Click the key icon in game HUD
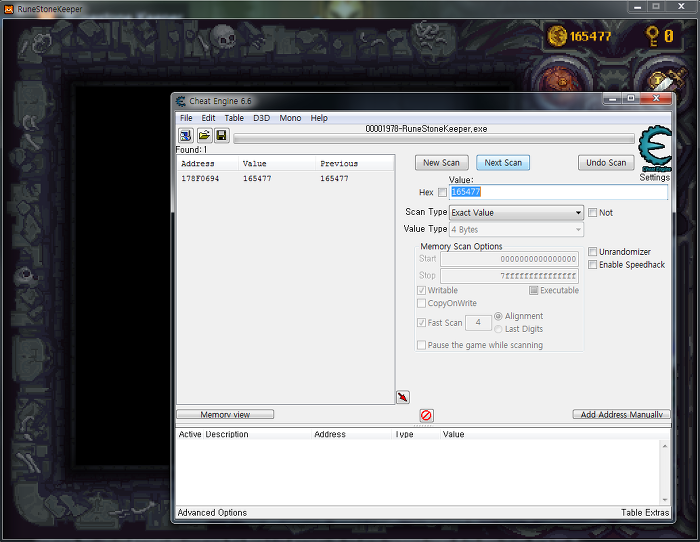Image resolution: width=700 pixels, height=542 pixels. coord(652,36)
